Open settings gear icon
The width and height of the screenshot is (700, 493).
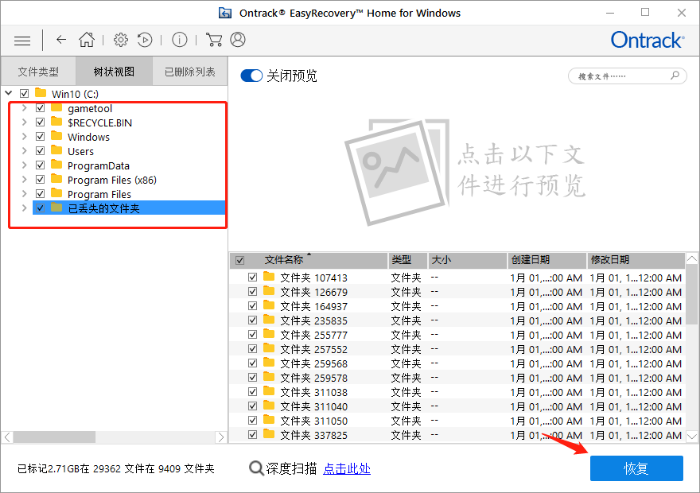click(x=121, y=40)
